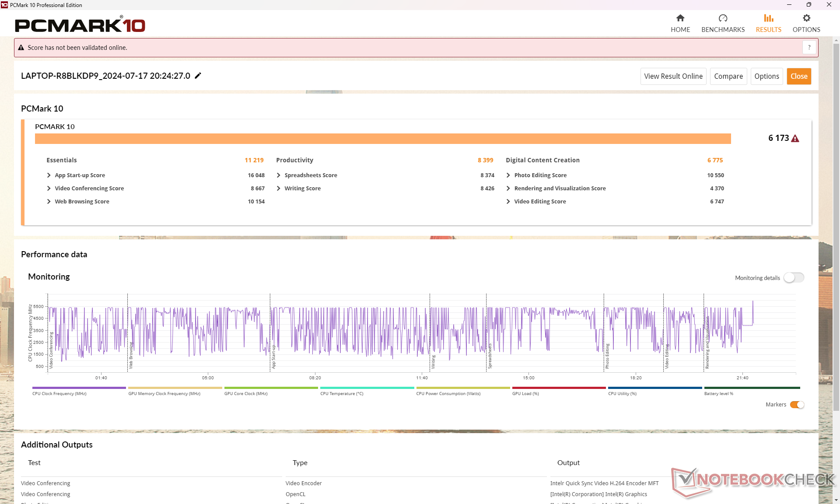
Task: Click the red warning triangle beside score 6 173
Action: click(x=795, y=139)
